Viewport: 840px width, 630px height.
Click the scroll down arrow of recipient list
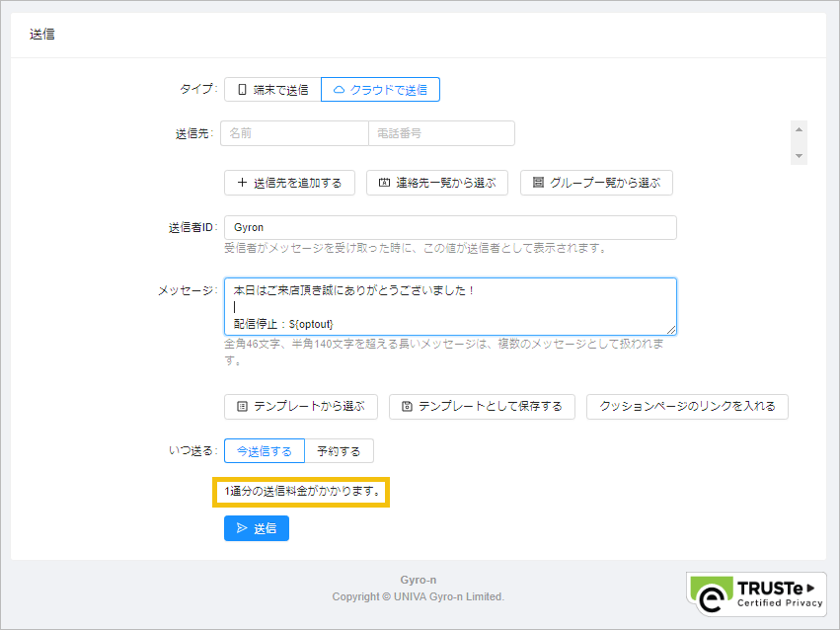tap(799, 156)
